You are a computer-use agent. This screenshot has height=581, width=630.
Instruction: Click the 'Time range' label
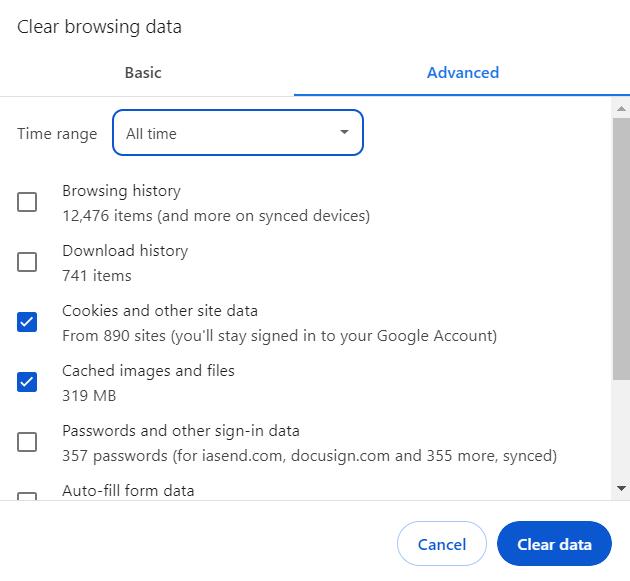tap(57, 133)
